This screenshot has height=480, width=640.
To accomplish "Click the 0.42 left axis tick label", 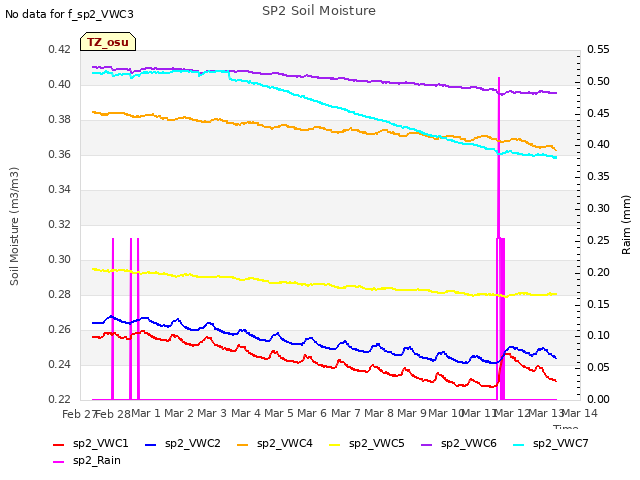I will point(60,50).
